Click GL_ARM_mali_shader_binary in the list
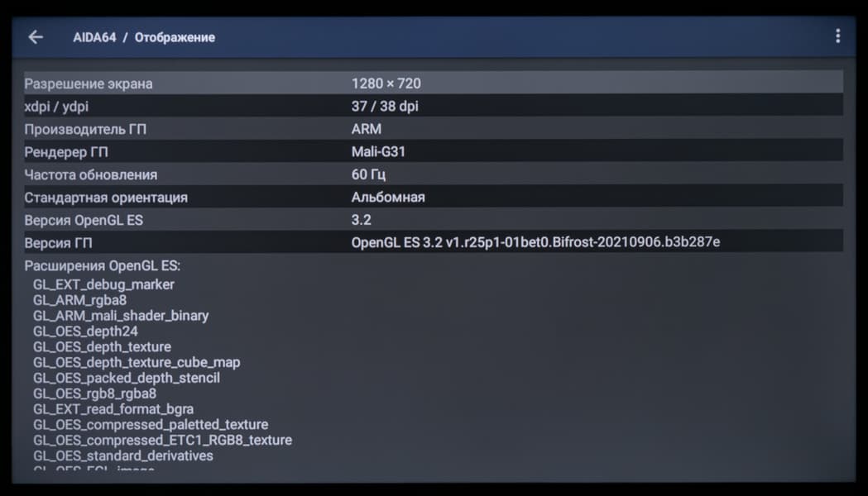This screenshot has width=868, height=496. coord(121,316)
